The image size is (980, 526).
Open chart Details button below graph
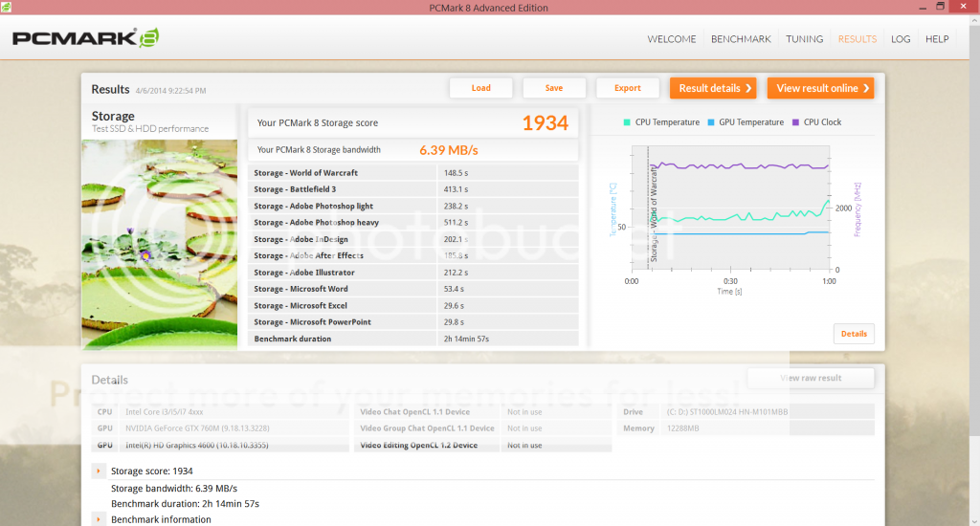point(854,334)
